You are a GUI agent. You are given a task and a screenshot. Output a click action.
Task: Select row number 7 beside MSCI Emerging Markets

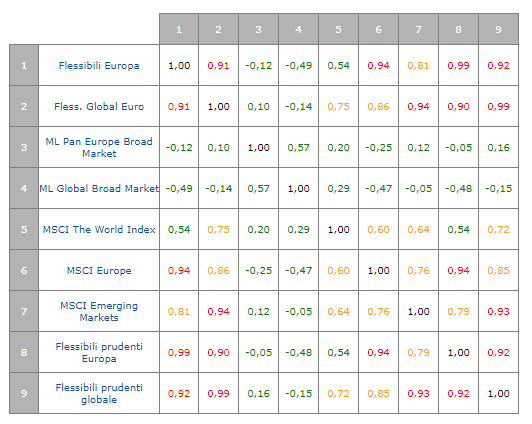[x=24, y=311]
